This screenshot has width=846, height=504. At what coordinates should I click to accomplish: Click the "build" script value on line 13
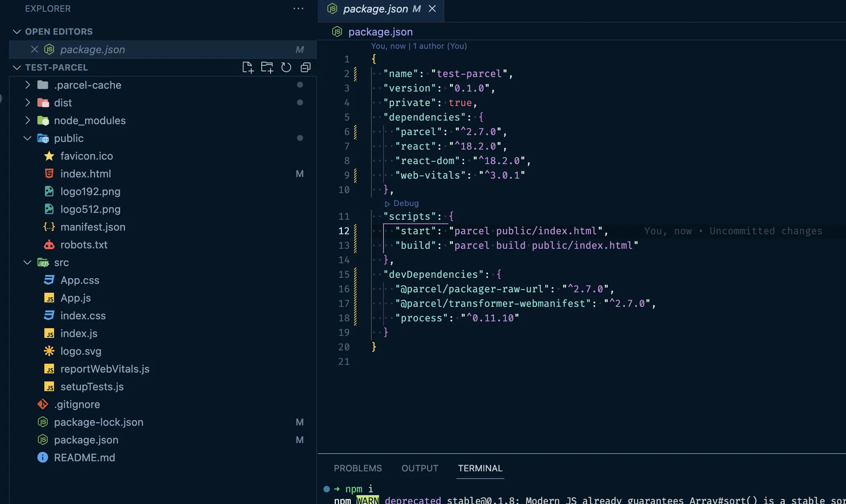tap(544, 246)
